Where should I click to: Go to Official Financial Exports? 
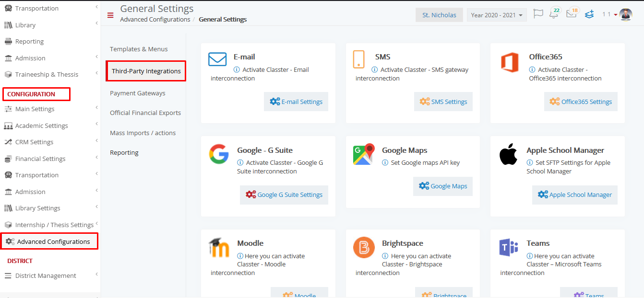click(x=145, y=113)
